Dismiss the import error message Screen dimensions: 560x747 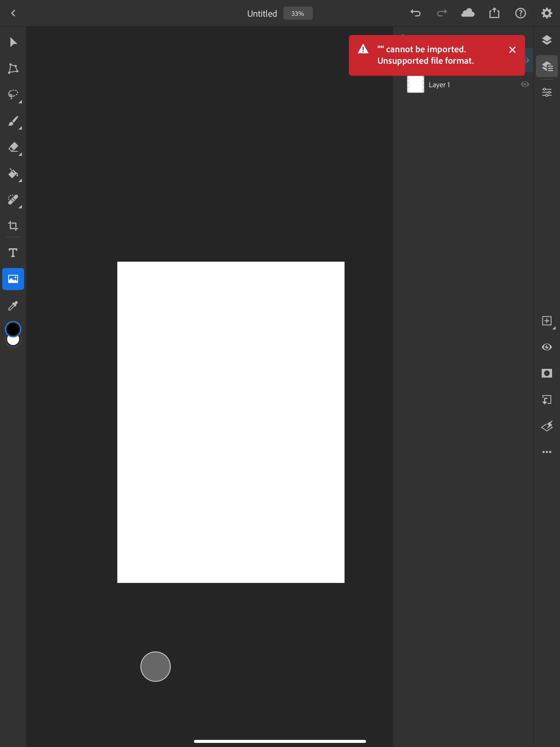[512, 50]
